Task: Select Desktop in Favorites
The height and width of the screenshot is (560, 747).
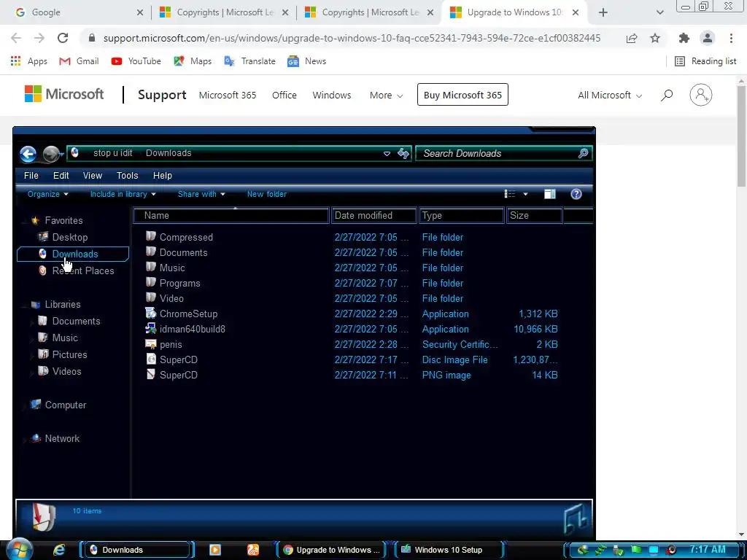Action: pyautogui.click(x=69, y=237)
